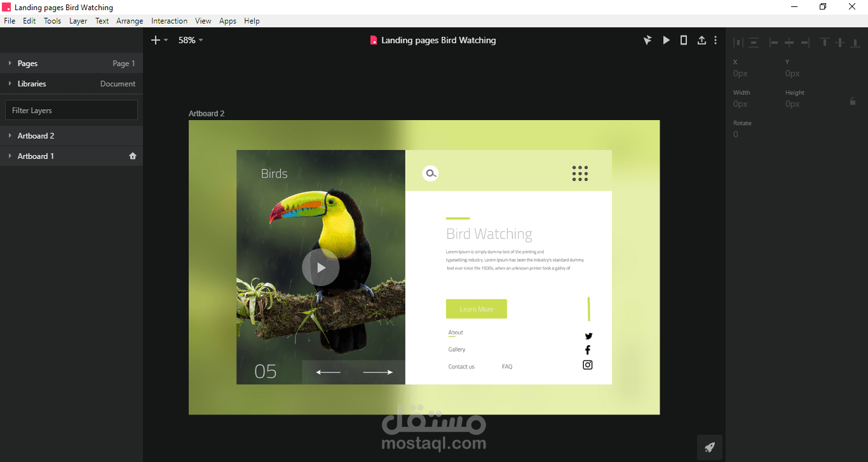Click the Gallery link in design
The width and height of the screenshot is (868, 462).
[457, 350]
